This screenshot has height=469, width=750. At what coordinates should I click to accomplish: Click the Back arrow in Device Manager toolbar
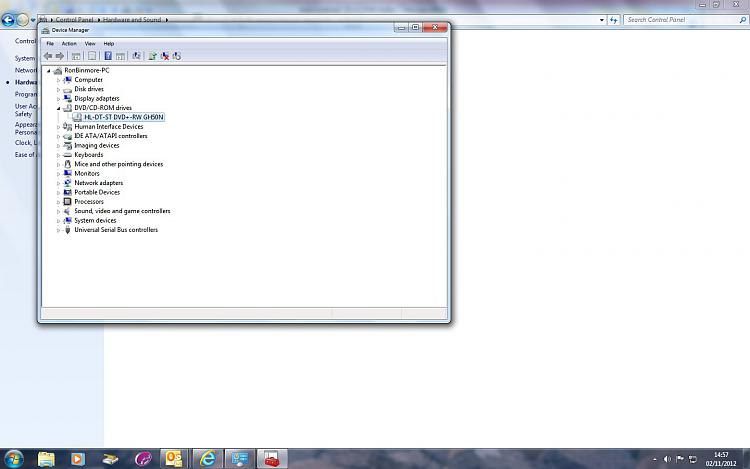48,56
